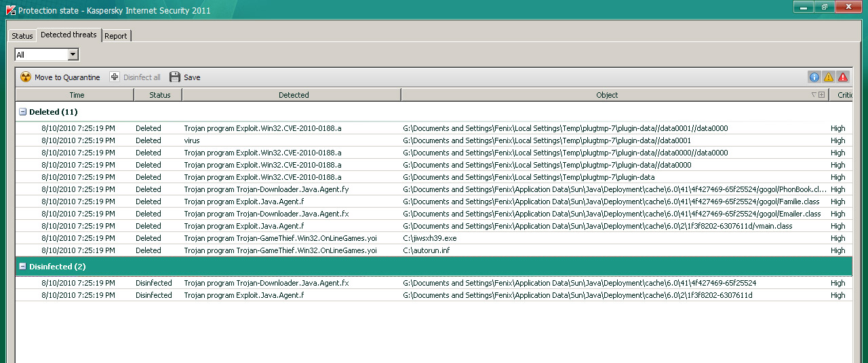Click the Deleted status in the virus row
This screenshot has width=868, height=363.
pyautogui.click(x=149, y=140)
